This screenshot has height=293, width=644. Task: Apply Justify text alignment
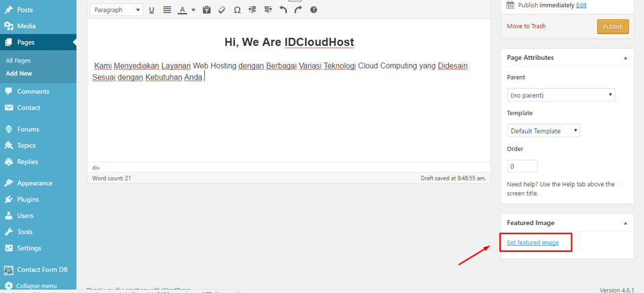click(166, 10)
